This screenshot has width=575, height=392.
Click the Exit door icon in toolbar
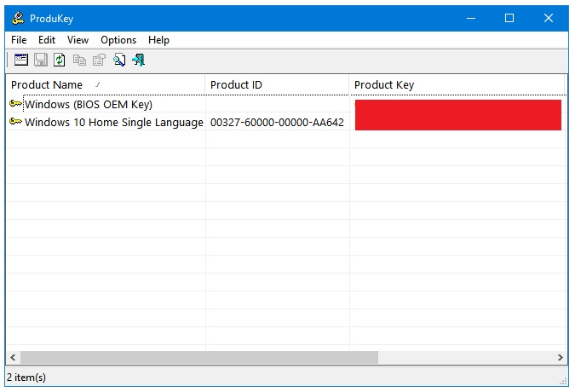[139, 60]
